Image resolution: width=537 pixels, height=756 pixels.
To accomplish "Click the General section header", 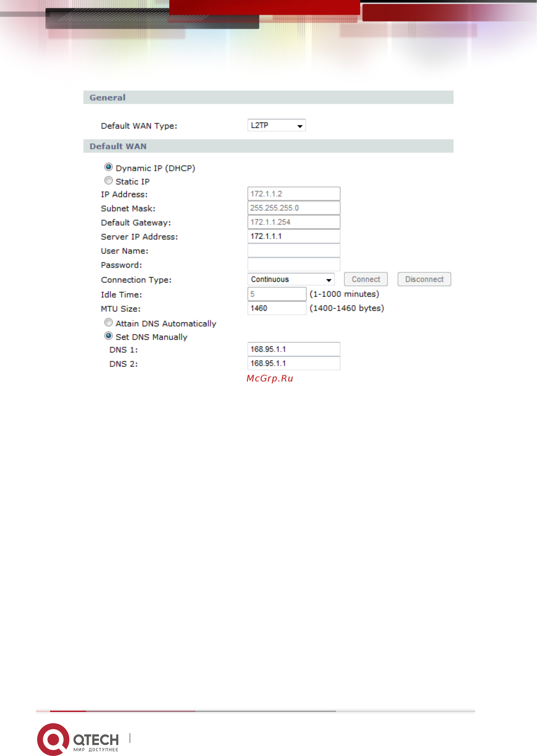I will click(x=268, y=97).
